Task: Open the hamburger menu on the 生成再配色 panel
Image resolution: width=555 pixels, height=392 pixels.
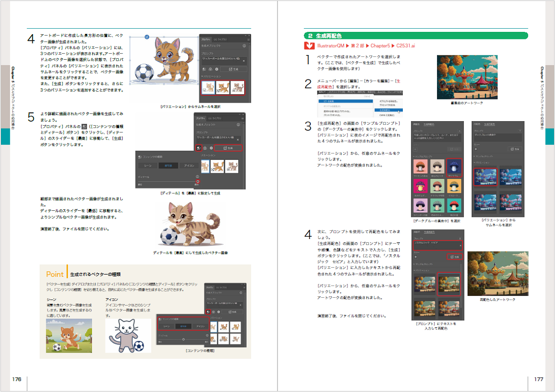Action: pos(460,130)
